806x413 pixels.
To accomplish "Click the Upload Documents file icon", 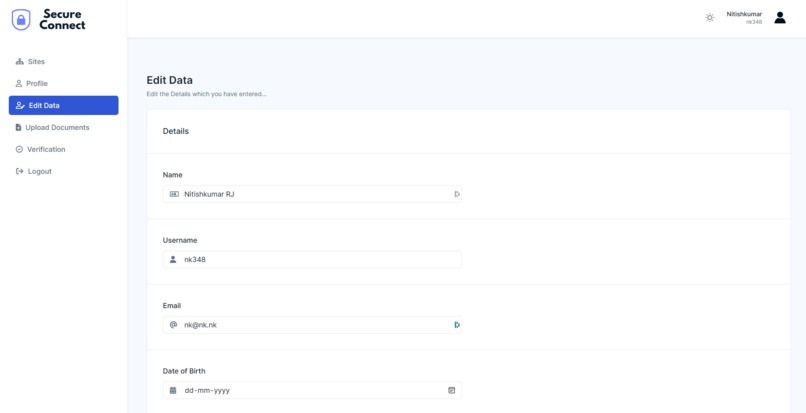I will (x=19, y=127).
